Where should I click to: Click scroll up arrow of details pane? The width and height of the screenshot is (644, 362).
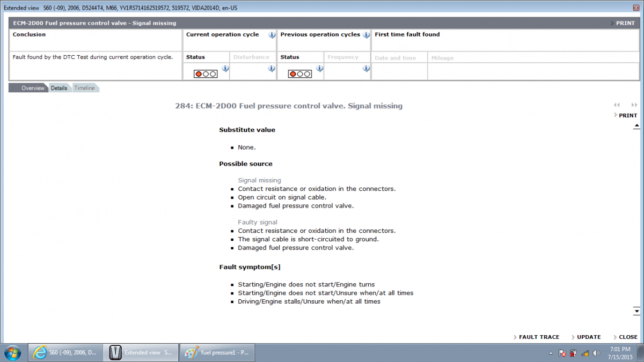[x=636, y=126]
